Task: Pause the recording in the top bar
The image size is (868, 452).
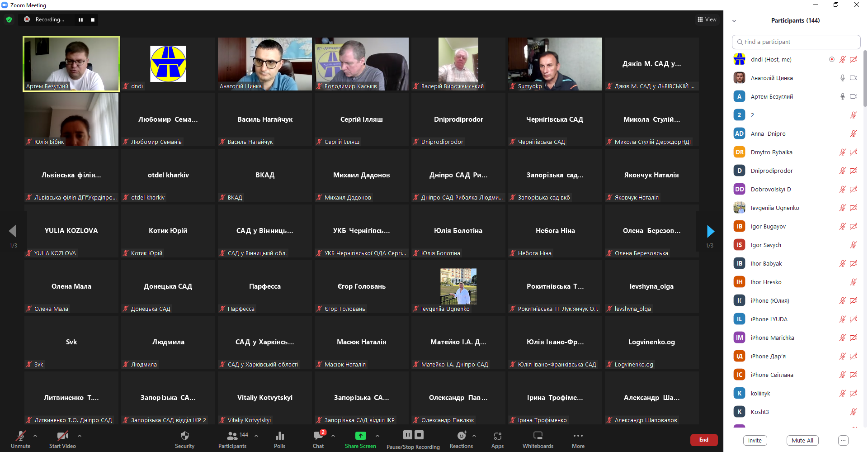Action: [x=80, y=19]
